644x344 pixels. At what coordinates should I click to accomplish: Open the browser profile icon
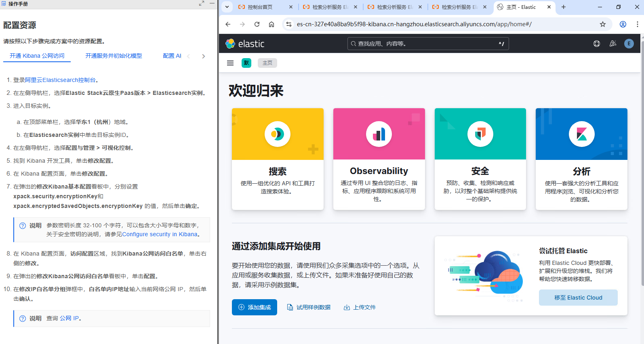(x=623, y=24)
